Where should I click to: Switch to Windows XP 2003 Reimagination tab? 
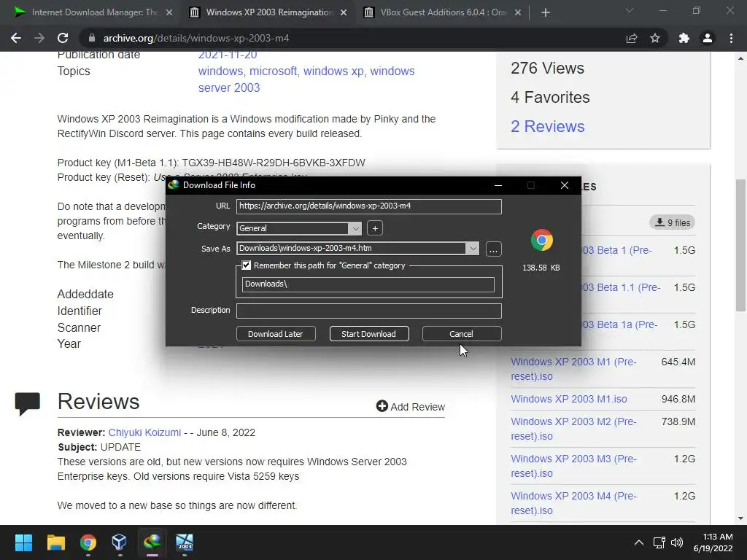coord(269,12)
